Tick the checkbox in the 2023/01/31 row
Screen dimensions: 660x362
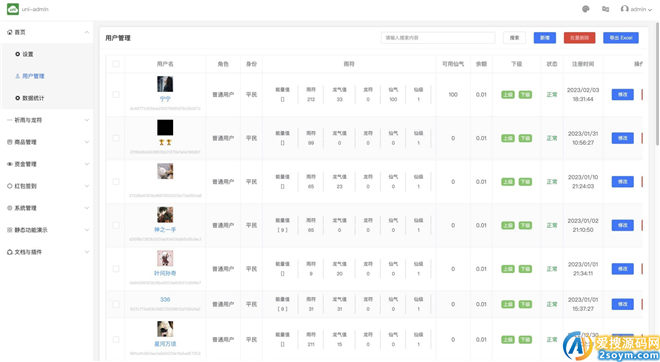point(116,138)
